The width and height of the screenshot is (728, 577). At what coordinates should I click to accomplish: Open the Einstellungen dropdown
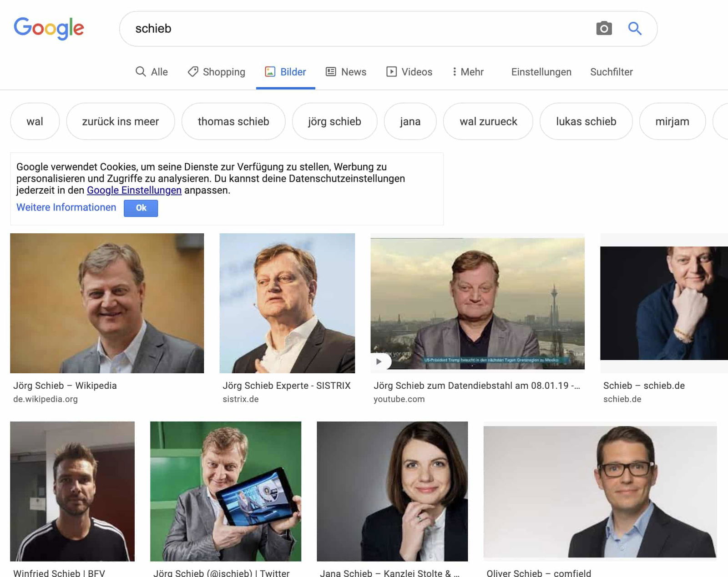pyautogui.click(x=541, y=72)
